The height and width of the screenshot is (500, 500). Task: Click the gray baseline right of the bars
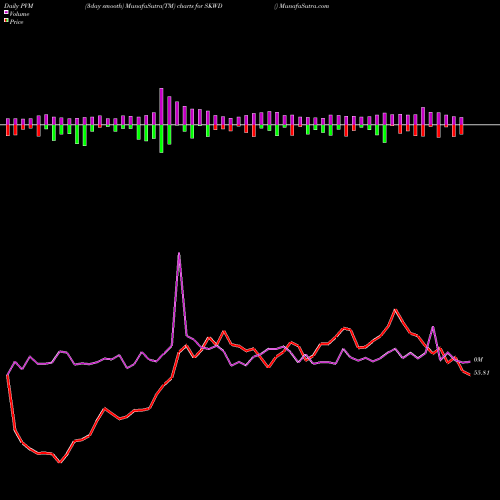tap(482, 125)
